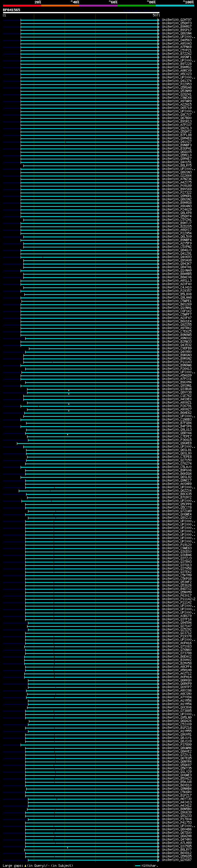197x868 pixels.
Task: Select subject label UniRef100_P11142-2
Action: pos(179,599)
